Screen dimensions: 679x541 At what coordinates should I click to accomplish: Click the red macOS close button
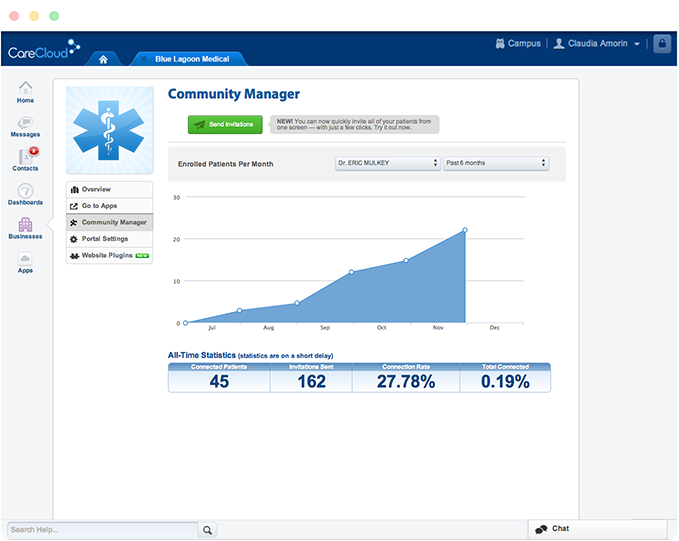(14, 16)
